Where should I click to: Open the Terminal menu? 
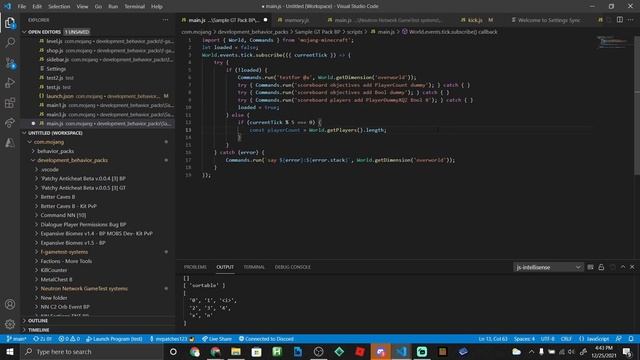(x=134, y=7)
